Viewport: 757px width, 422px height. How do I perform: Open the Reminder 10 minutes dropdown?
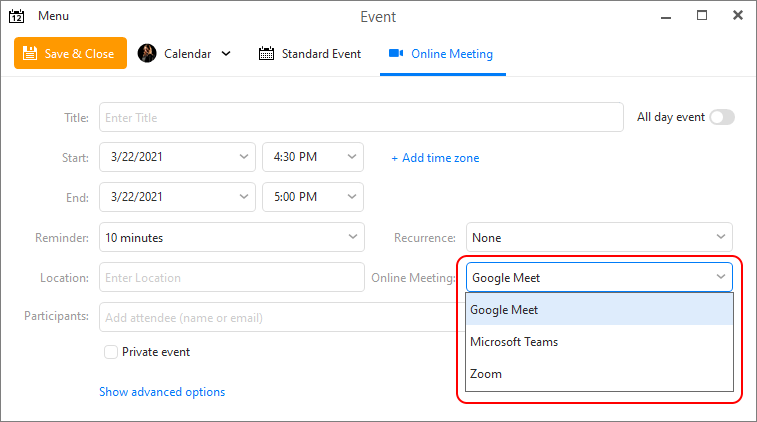[x=232, y=237]
